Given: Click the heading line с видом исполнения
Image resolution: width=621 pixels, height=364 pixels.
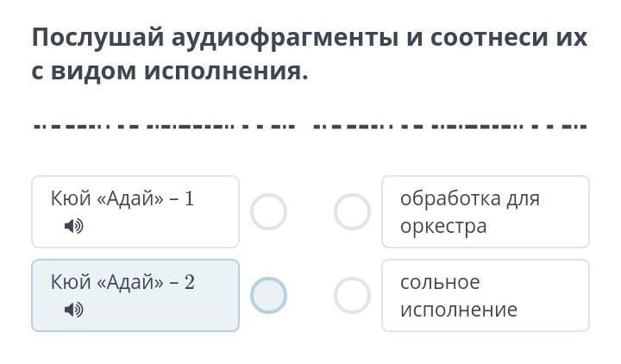Looking at the screenshot, I should [x=170, y=72].
